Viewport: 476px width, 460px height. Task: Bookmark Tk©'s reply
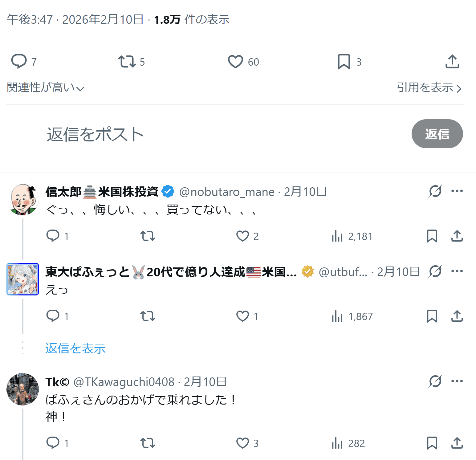point(432,443)
